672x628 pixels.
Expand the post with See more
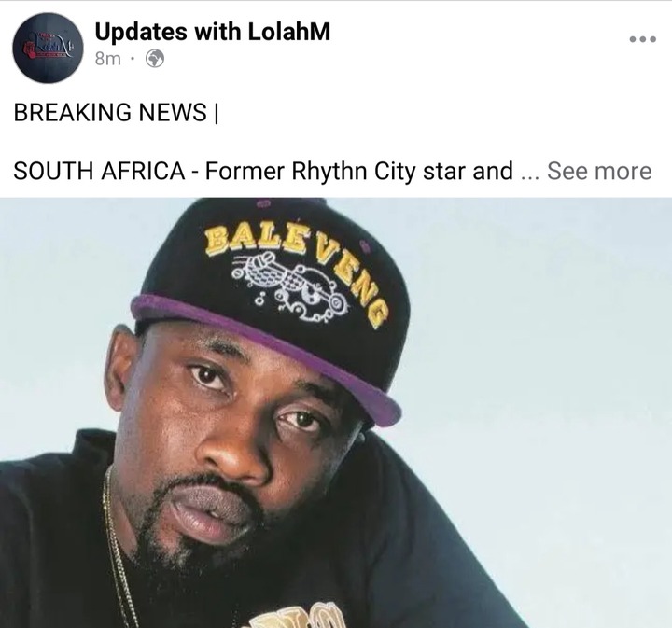pyautogui.click(x=599, y=171)
